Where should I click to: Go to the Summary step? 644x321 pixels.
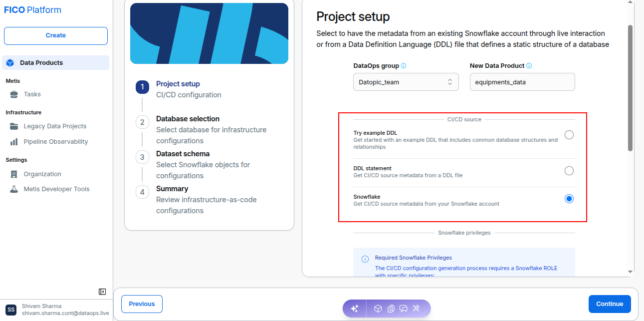point(172,189)
